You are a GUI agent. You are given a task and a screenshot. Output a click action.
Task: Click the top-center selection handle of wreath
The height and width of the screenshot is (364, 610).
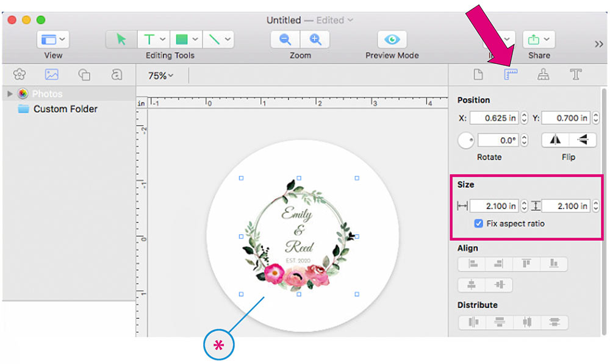299,178
